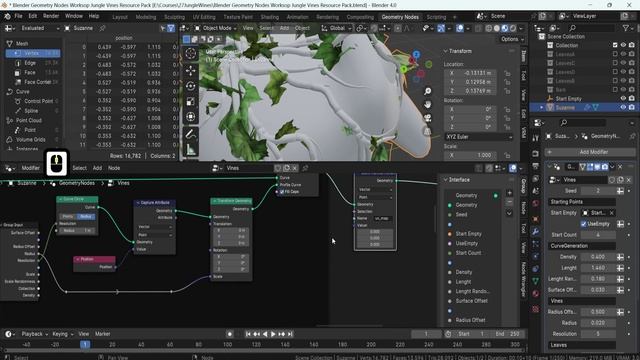Viewport: 640px width, 360px height.
Task: Click the Density value field in modifier
Action: pyautogui.click(x=598, y=257)
